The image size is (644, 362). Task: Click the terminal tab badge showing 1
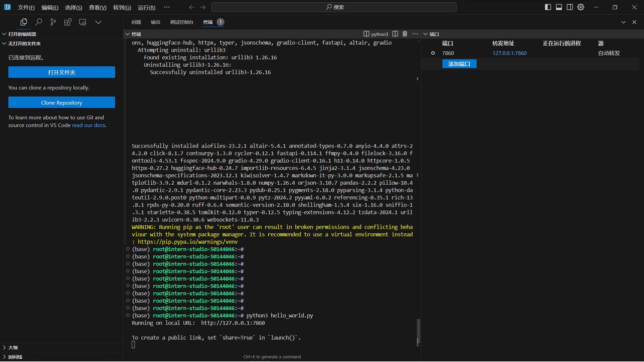pos(220,22)
